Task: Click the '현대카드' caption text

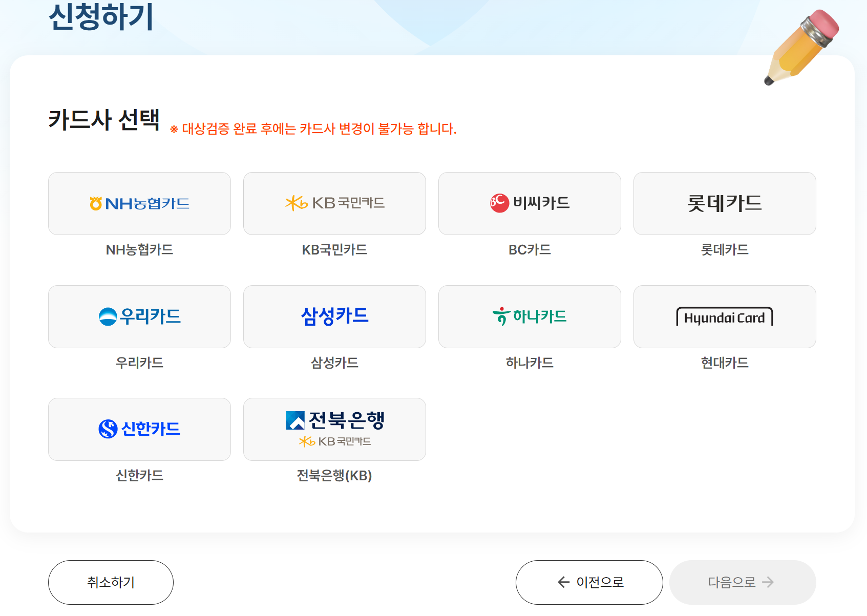Action: (x=725, y=363)
